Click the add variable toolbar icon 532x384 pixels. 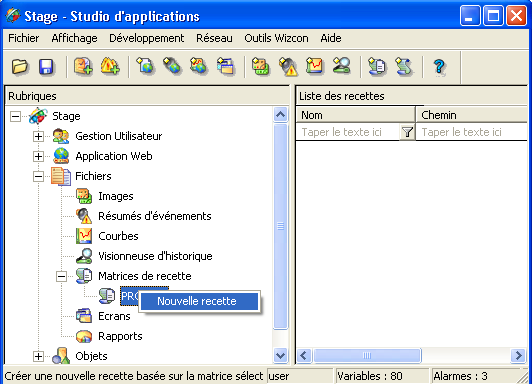point(83,66)
